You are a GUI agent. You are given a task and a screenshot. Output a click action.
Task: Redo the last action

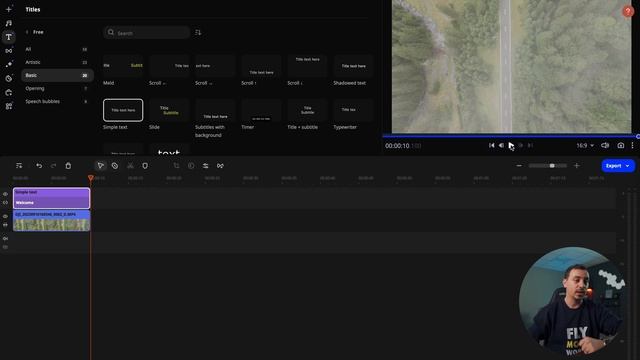53,166
